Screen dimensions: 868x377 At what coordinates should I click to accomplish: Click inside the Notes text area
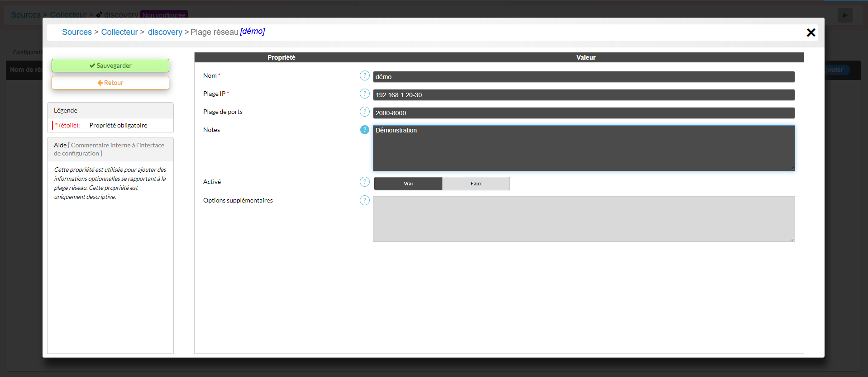[583, 148]
